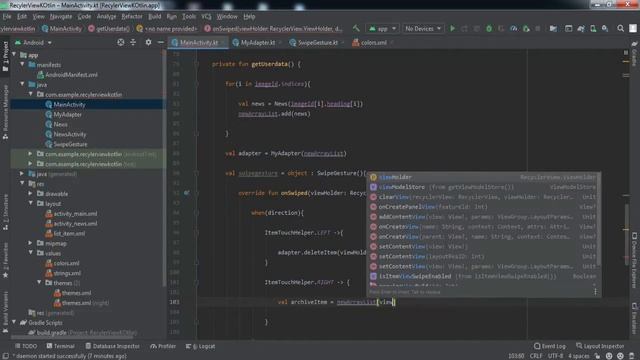This screenshot has width=640, height=360.
Task: Open the VCS menu
Action: pyautogui.click(x=207, y=17)
